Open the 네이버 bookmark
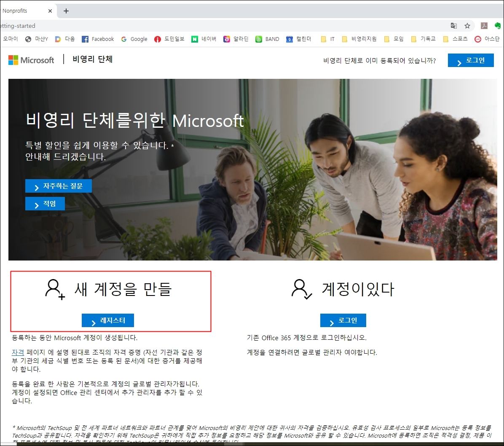Screen dimensions: 504x446 coord(204,39)
